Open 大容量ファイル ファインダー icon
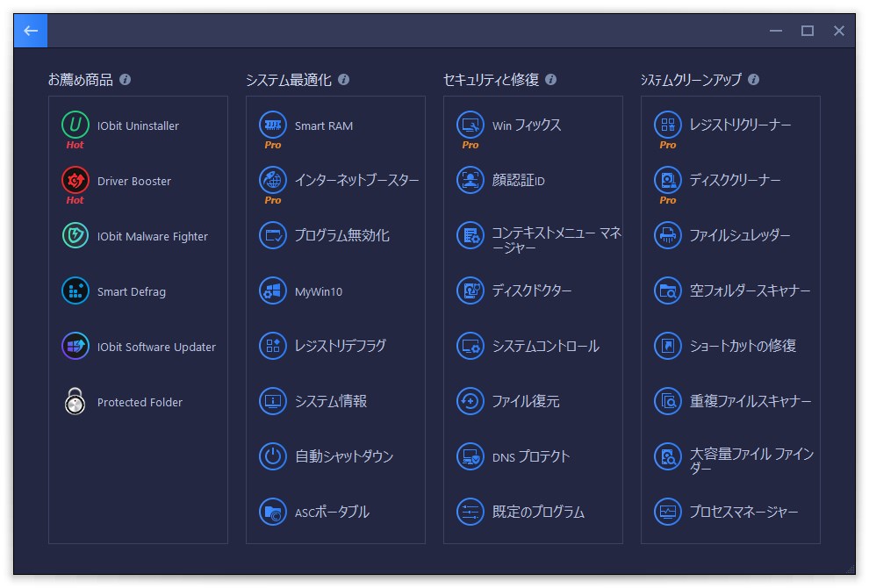 [x=668, y=456]
